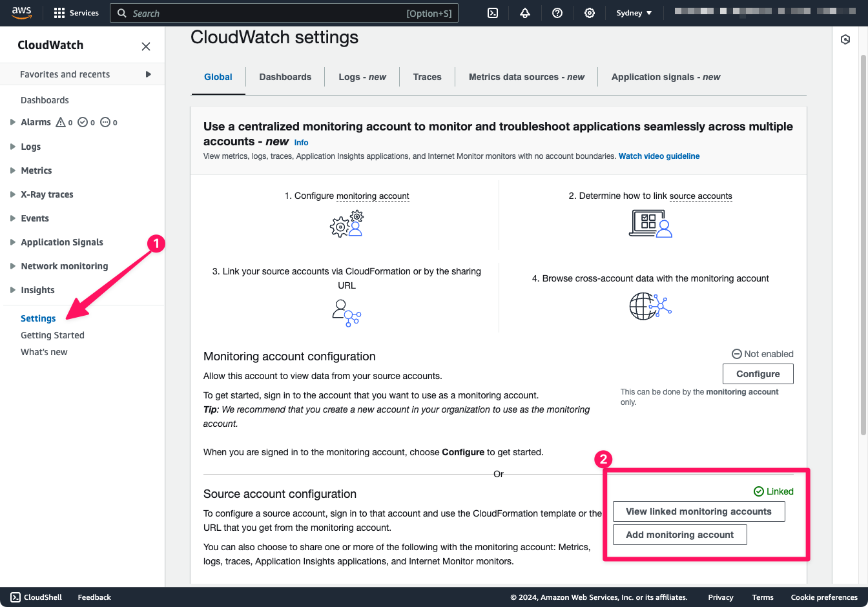Viewport: 868px width, 607px height.
Task: Open the console settings gear
Action: pos(590,13)
